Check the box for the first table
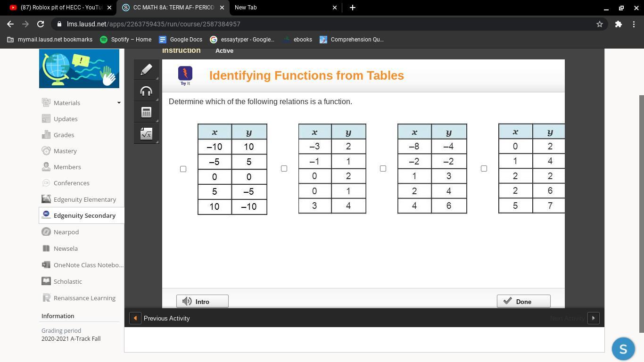Viewport: 644px width, 362px height. (x=183, y=169)
